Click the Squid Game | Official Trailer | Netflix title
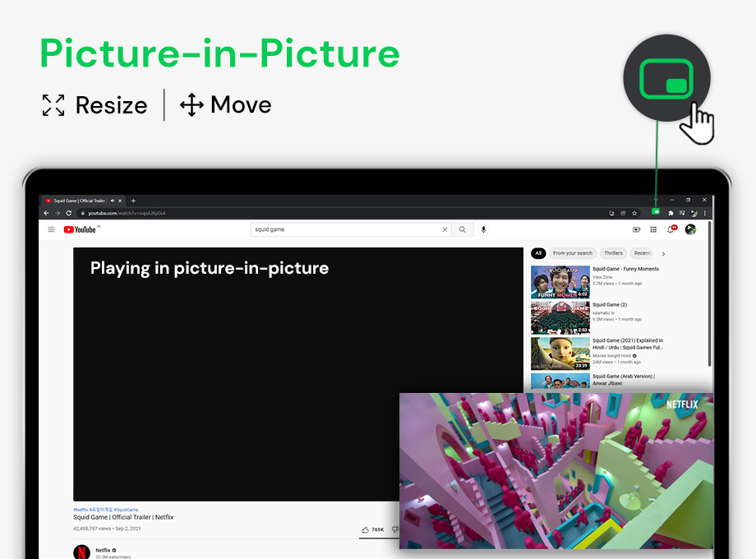Screen dimensions: 756x559 click(123, 517)
